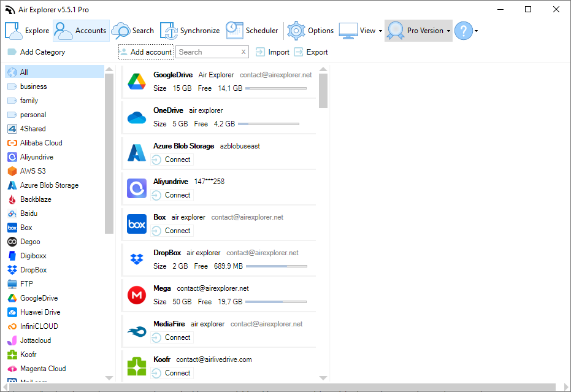Select the Azure Blob Storage account logo
Screen dimensions: 571x392
pos(137,153)
